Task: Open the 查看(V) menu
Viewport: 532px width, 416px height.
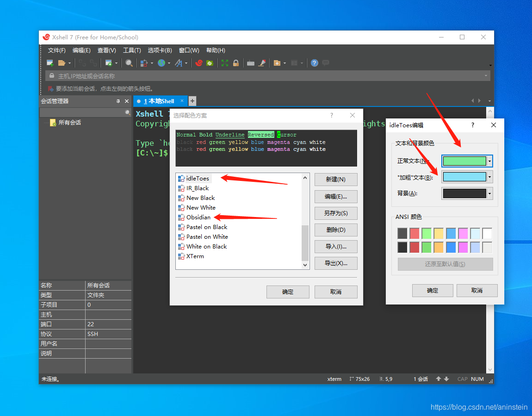Action: click(x=106, y=50)
